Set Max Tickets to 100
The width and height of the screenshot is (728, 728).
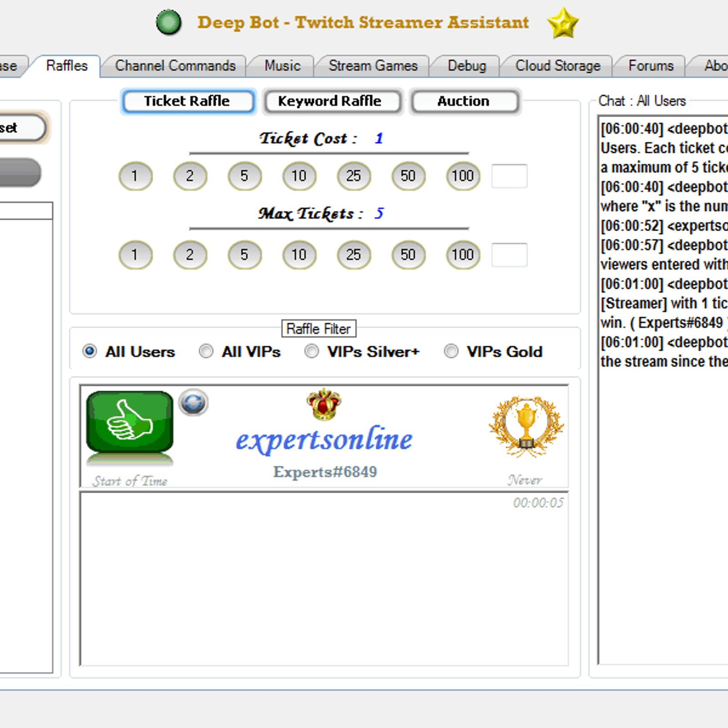463,255
